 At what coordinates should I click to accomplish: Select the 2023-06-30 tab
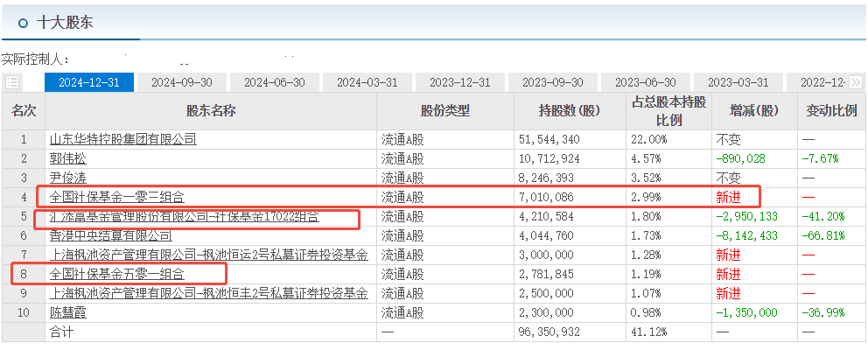point(646,82)
